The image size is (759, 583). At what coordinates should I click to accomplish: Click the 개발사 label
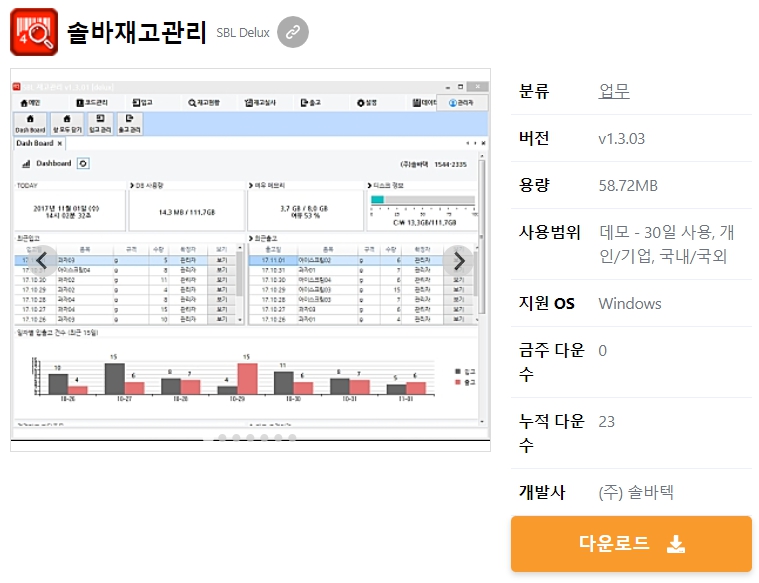pos(542,492)
